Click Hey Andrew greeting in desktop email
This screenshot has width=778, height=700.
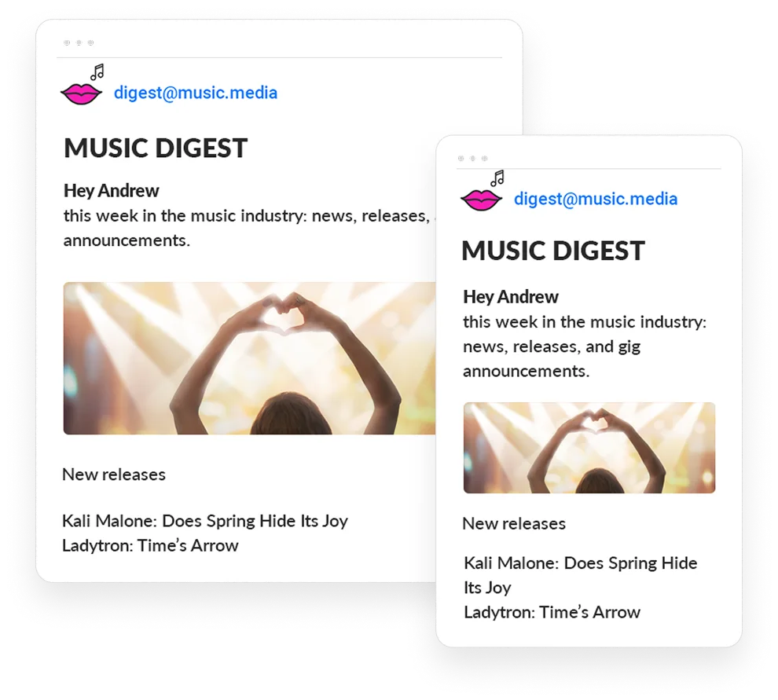click(111, 191)
